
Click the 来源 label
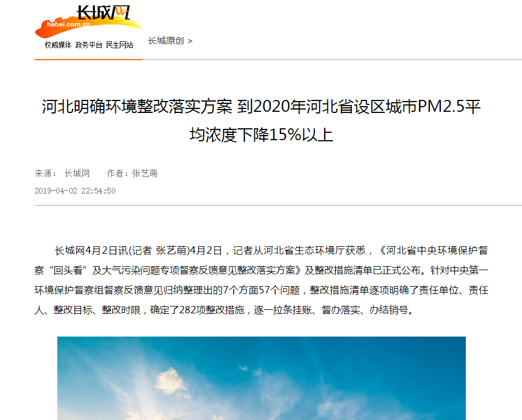(x=43, y=173)
